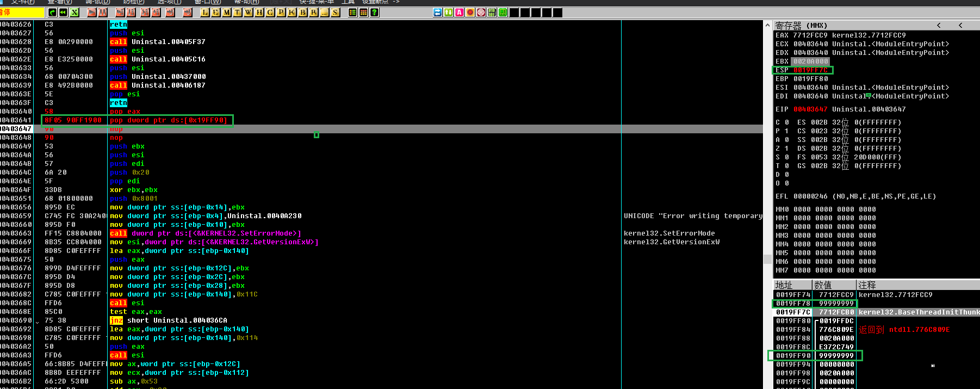The image size is (980, 389).
Task: Select the push 0x8001 instruction
Action: click(134, 199)
